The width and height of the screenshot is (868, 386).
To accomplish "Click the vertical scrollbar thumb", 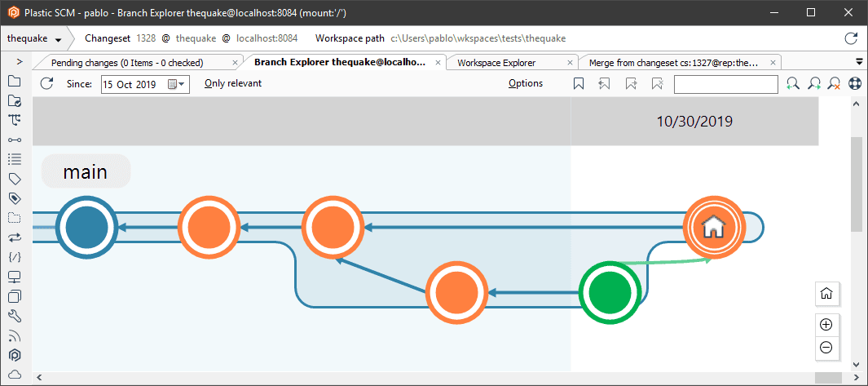I will point(856,184).
